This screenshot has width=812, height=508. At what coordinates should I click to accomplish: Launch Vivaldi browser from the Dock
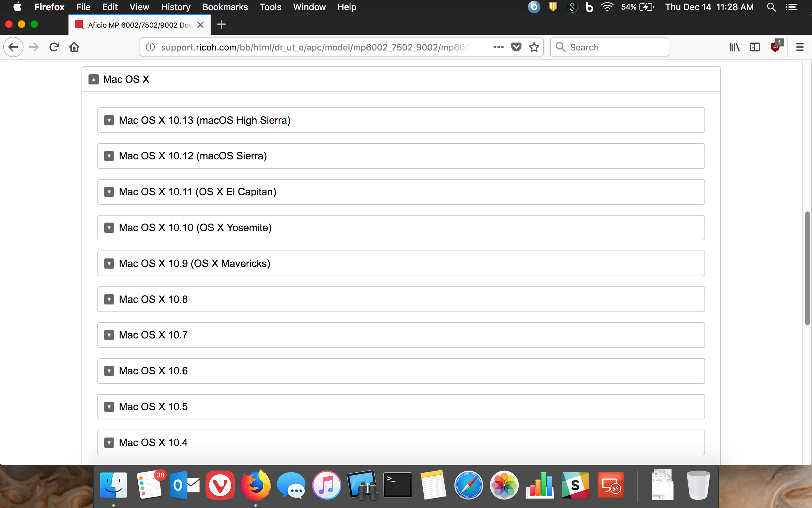tap(220, 485)
